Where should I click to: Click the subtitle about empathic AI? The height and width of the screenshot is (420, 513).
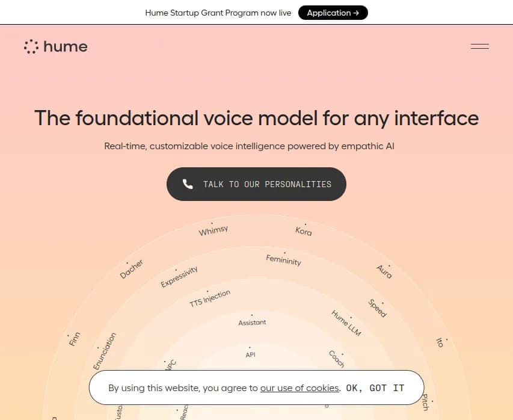[x=249, y=146]
